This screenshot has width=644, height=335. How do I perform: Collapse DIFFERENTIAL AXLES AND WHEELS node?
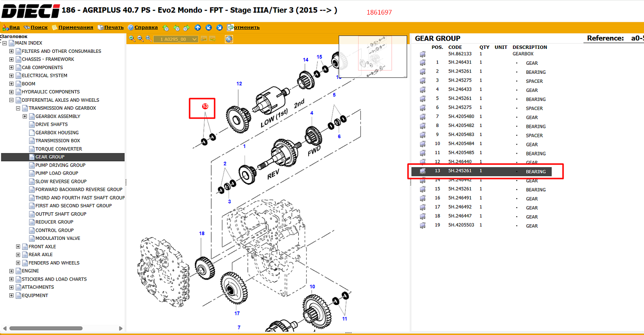pos(12,100)
